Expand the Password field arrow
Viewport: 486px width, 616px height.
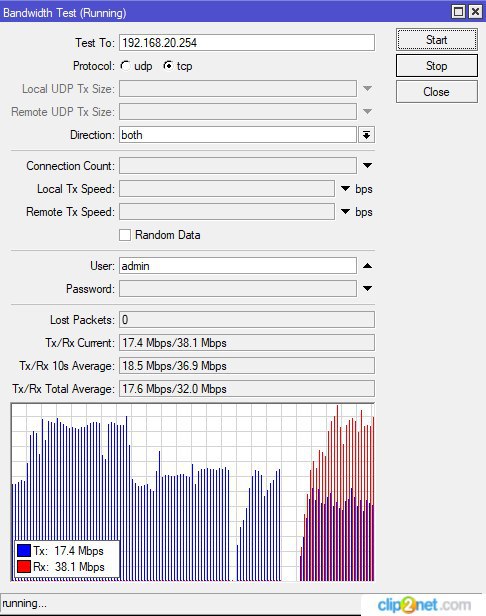tap(367, 289)
